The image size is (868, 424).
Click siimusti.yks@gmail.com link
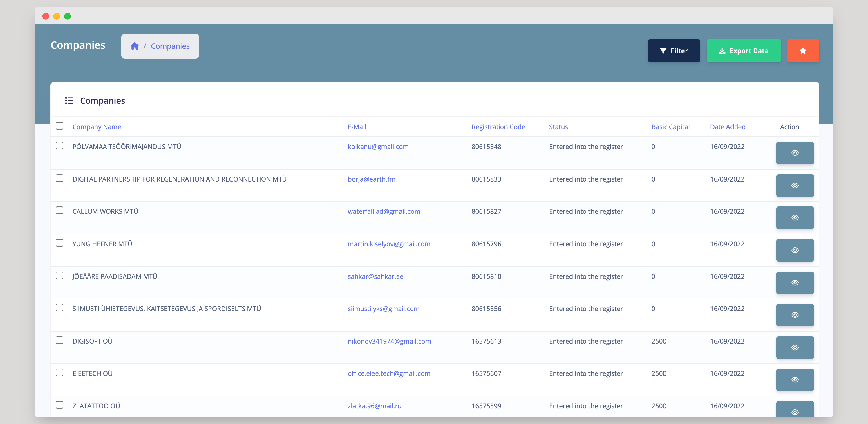pyautogui.click(x=384, y=309)
